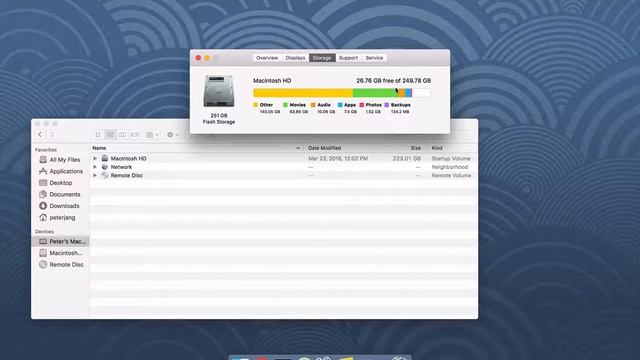640x360 pixels.
Task: Click the Network globe icon in list
Action: 105,167
